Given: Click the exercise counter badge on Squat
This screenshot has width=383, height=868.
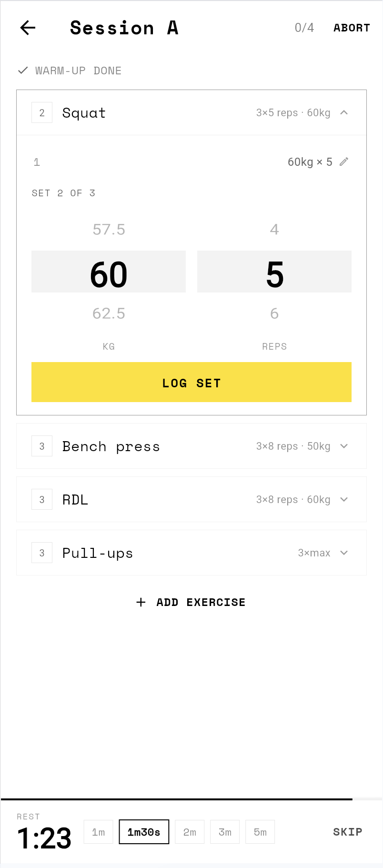Looking at the screenshot, I should coord(42,112).
